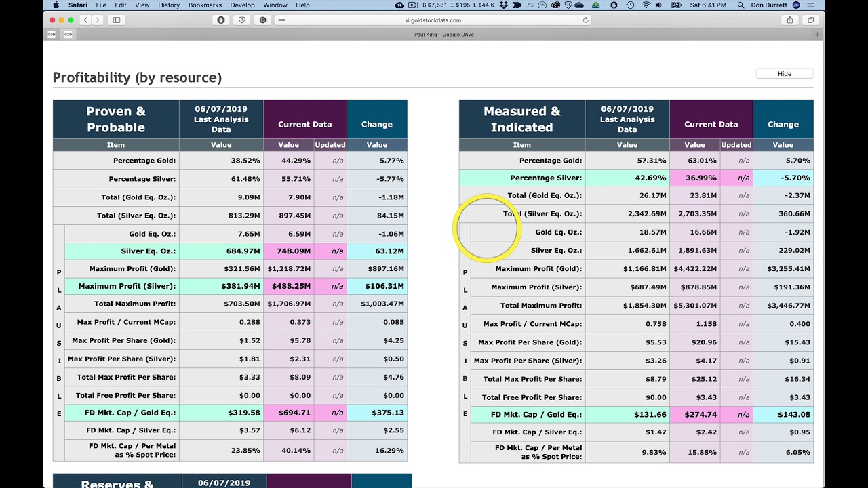Image resolution: width=868 pixels, height=488 pixels.
Task: Reload the page with the refresh icon
Action: pyautogui.click(x=586, y=20)
